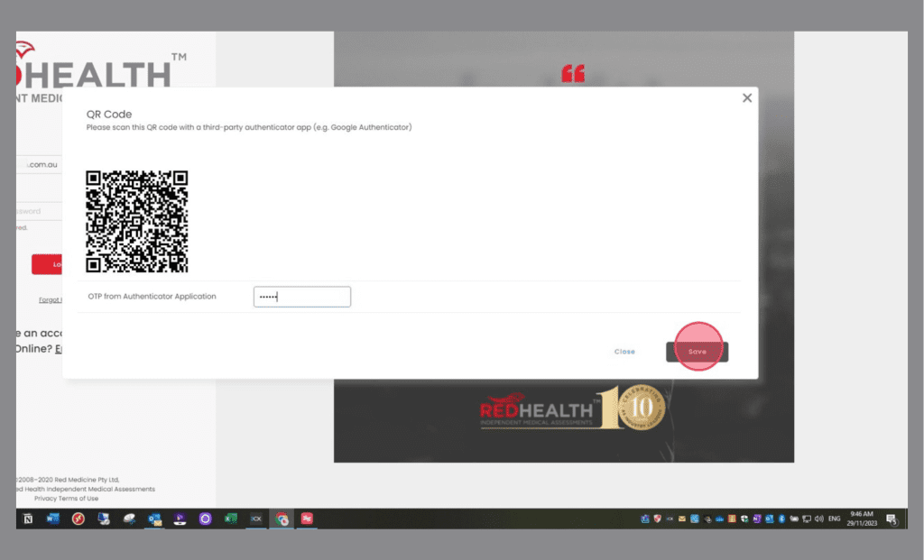Dismiss the QR Code dialog with X
Image resolution: width=924 pixels, height=560 pixels.
pos(747,98)
